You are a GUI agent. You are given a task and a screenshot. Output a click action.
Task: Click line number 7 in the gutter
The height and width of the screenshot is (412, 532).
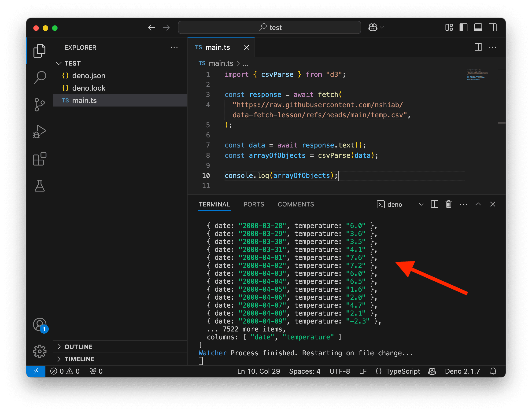[x=208, y=145]
